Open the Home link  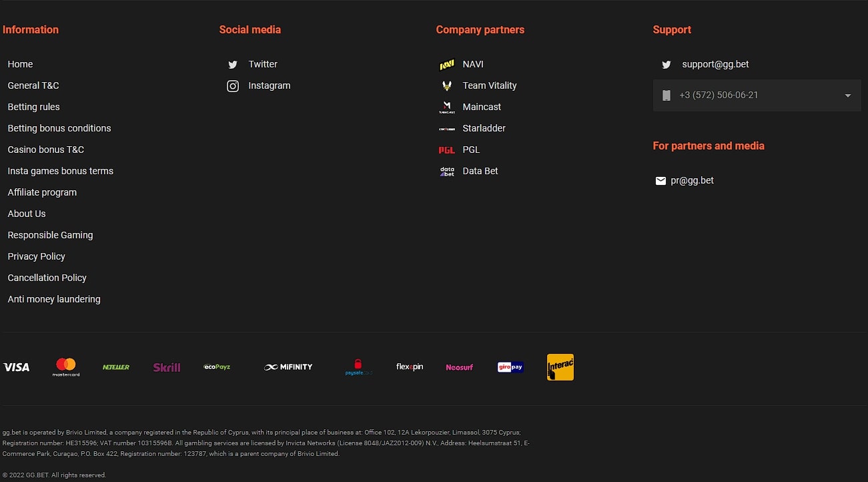[20, 65]
